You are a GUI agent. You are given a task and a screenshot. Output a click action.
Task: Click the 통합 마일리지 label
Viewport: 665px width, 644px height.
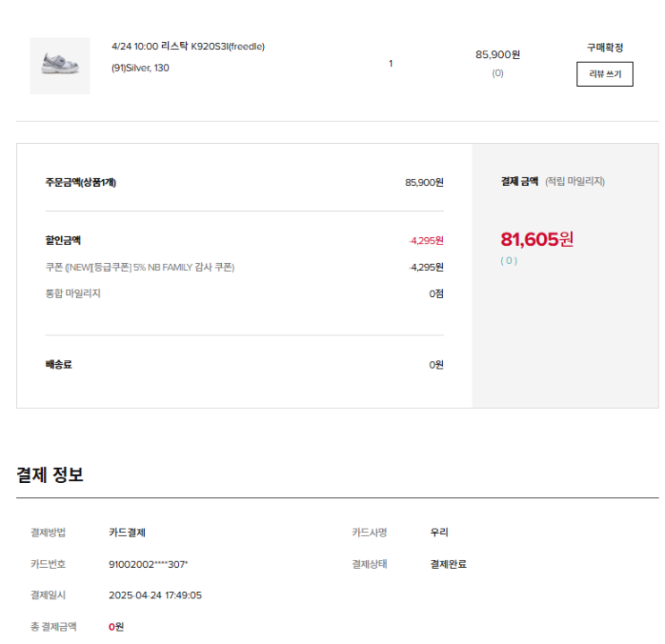[73, 293]
